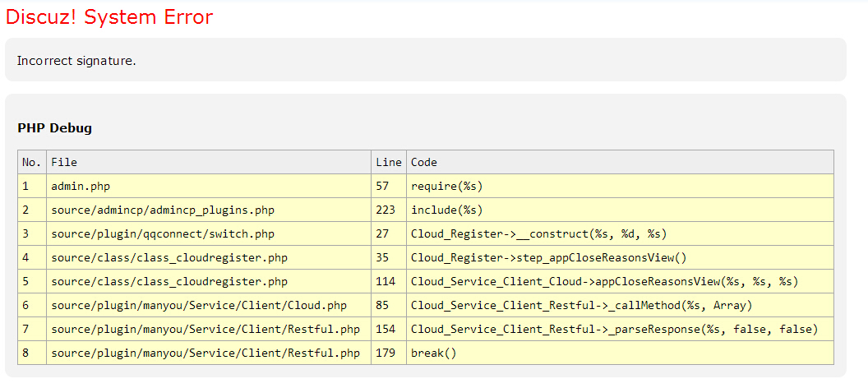Image resolution: width=868 pixels, height=388 pixels.
Task: Click the 'include(%s)' code cell
Action: coord(446,210)
